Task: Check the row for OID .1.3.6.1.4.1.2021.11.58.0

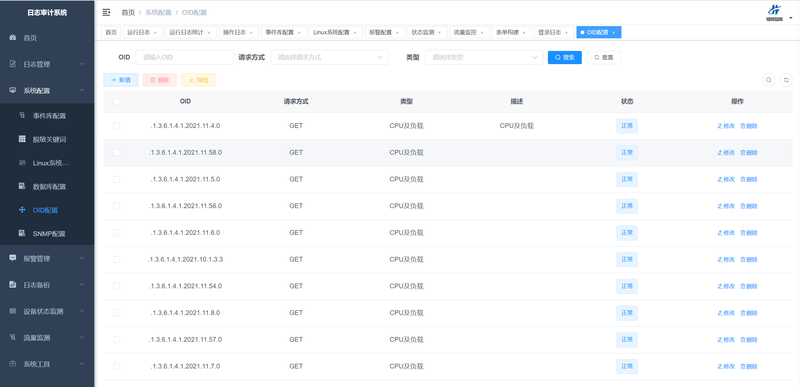Action: pos(117,152)
